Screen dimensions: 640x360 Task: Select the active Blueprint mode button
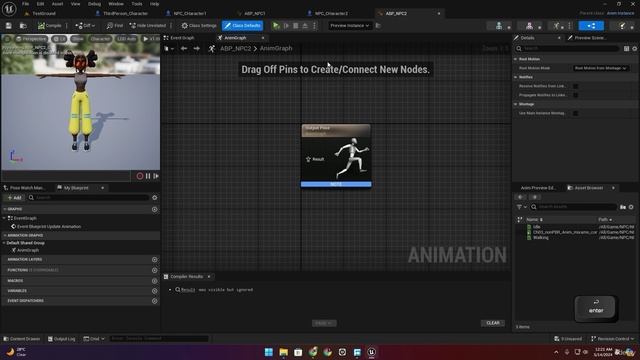(591, 26)
